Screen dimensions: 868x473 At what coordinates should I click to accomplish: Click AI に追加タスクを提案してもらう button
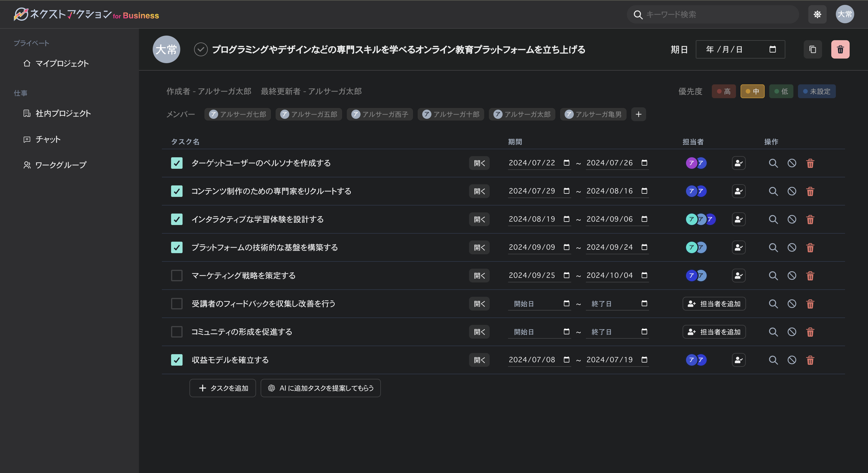[x=320, y=388]
